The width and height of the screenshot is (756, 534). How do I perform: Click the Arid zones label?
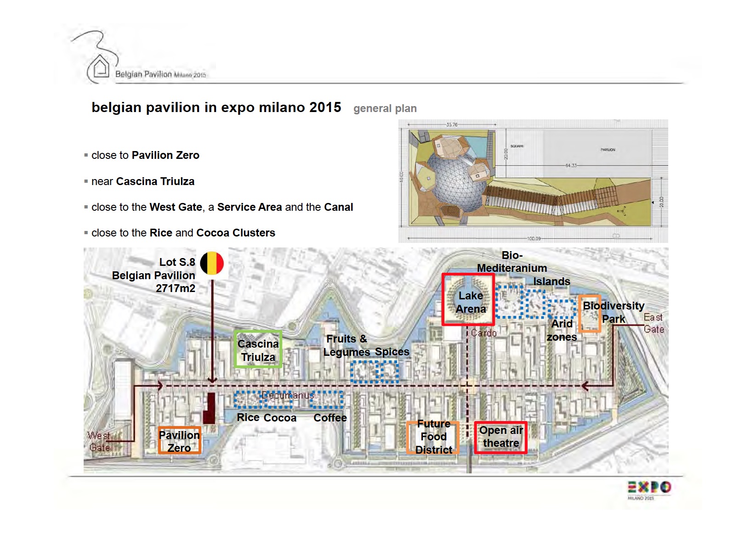pyautogui.click(x=562, y=330)
